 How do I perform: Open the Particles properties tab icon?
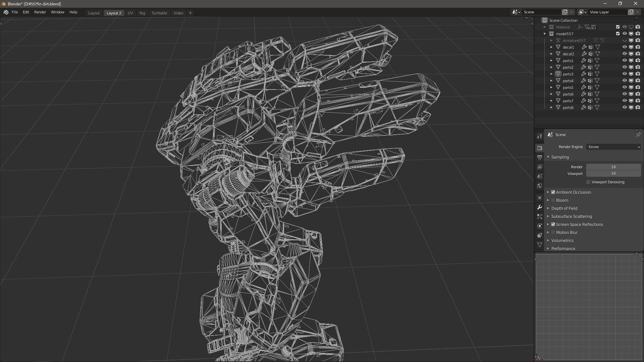[539, 217]
